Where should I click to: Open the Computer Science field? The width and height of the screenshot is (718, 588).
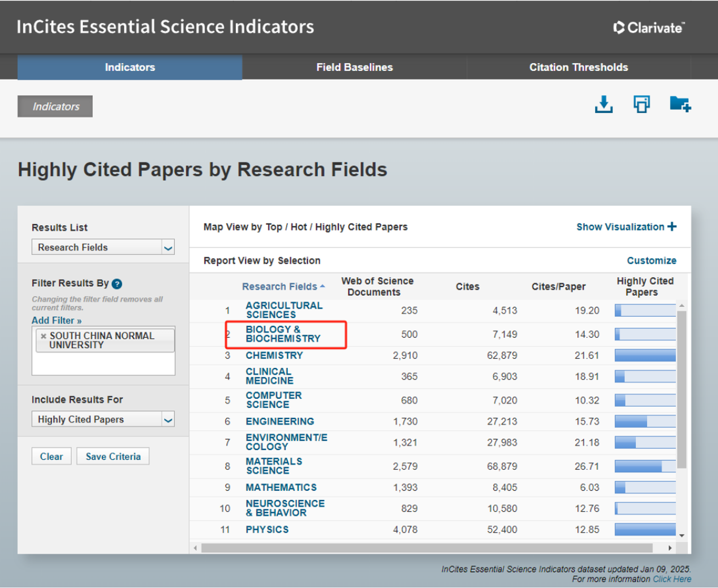274,400
